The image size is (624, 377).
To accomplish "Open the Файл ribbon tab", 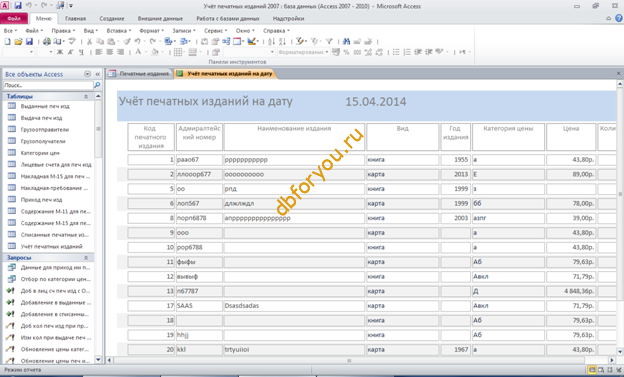I will (x=14, y=18).
